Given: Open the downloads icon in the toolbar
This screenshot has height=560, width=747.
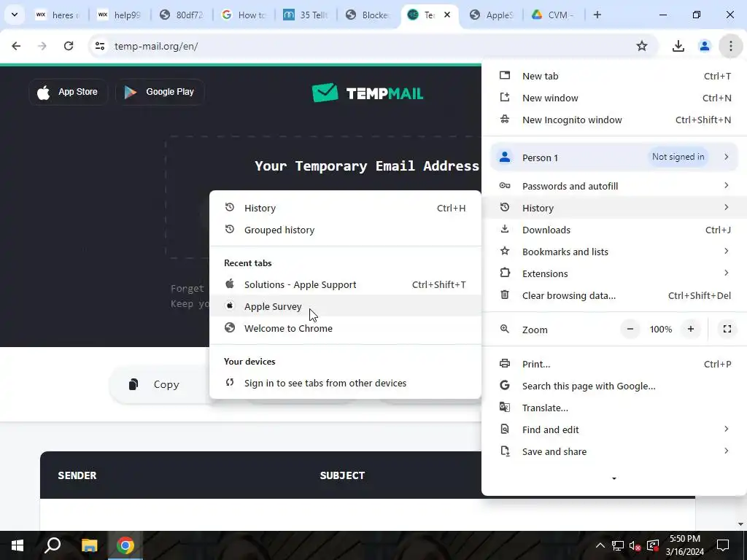Looking at the screenshot, I should (x=678, y=46).
